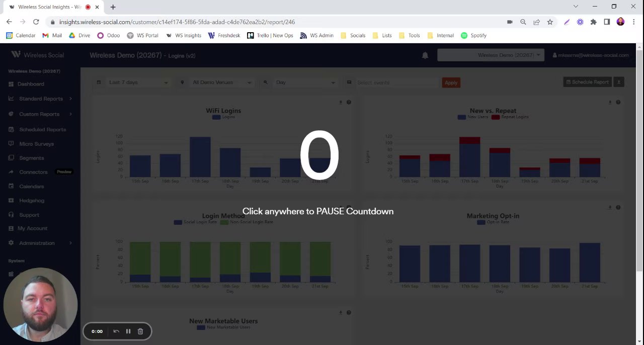Click the camera icon in address bar
Viewport: 644px width, 345px height.
[510, 22]
